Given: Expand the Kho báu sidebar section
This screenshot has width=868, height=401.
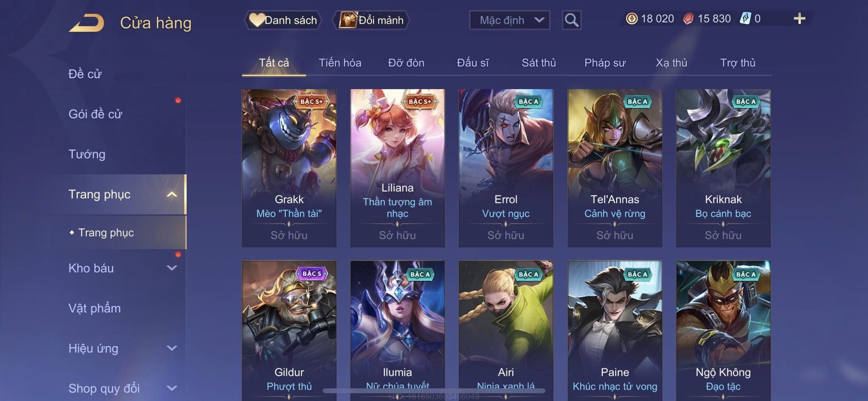Looking at the screenshot, I should coord(172,268).
